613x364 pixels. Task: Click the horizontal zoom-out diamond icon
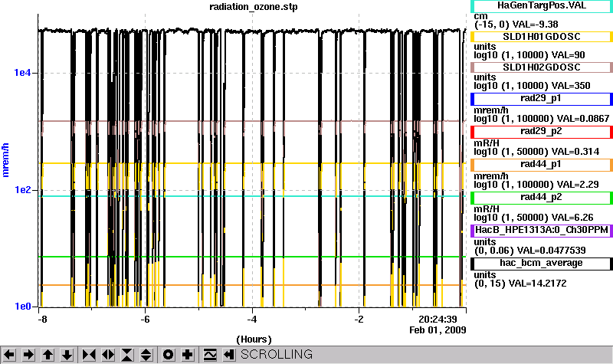click(x=108, y=355)
